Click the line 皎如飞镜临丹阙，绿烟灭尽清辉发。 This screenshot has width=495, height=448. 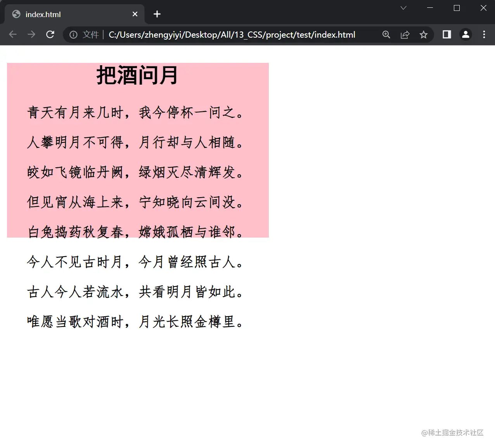coord(136,172)
